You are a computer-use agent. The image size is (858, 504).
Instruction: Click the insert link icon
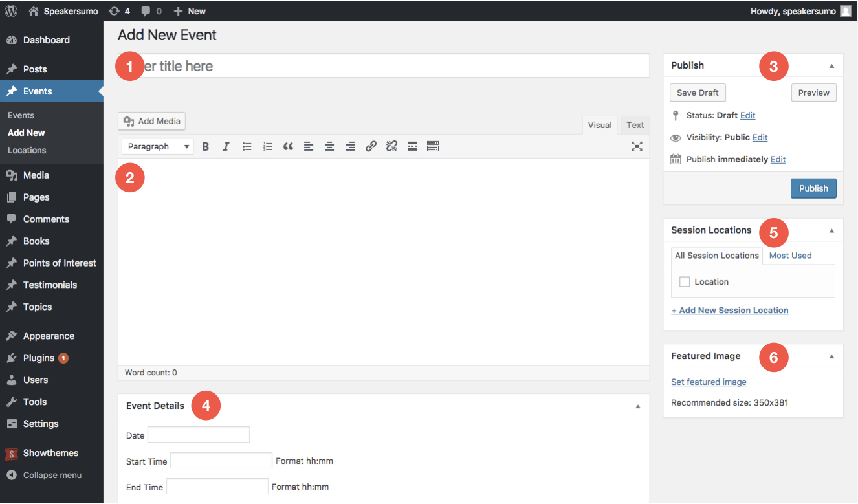[371, 147]
